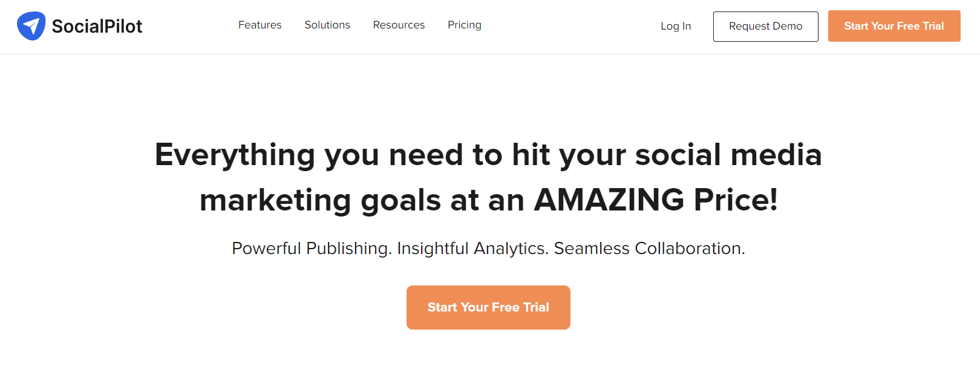The height and width of the screenshot is (375, 980).
Task: Click the word 'Trial' on the header orange button
Action: (933, 26)
